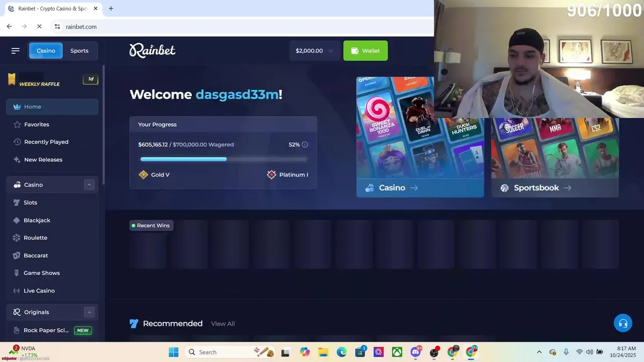Click the 1d raffle countdown badge

[x=91, y=79]
